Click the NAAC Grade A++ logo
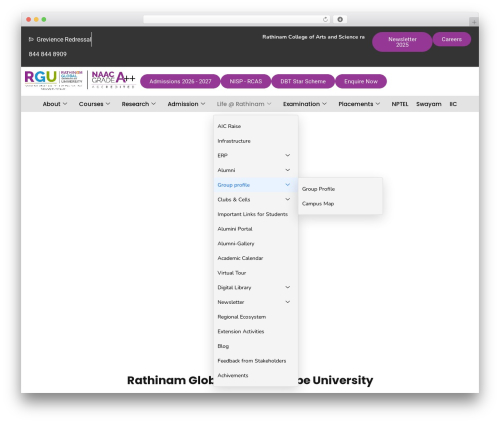This screenshot has width=500, height=423. click(x=113, y=80)
